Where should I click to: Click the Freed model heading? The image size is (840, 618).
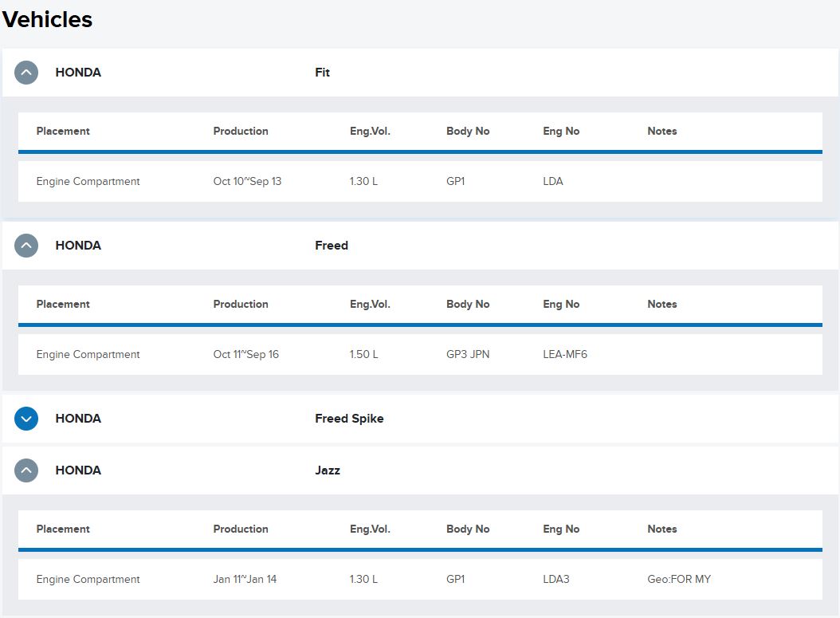click(x=332, y=246)
